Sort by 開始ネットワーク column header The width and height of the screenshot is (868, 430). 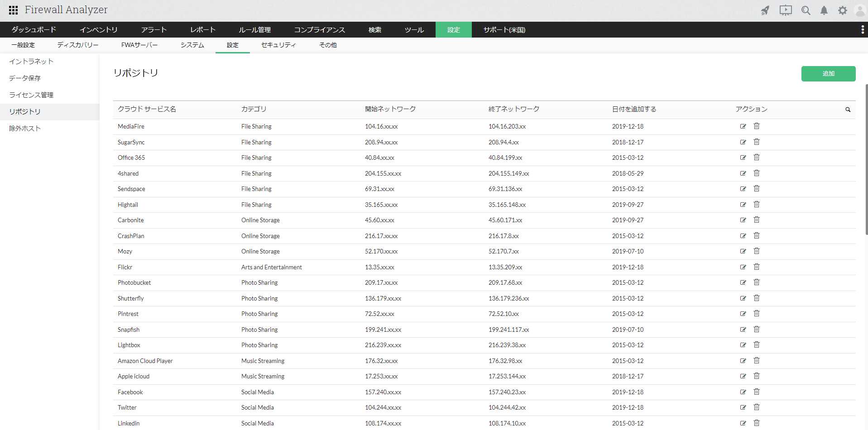(x=390, y=109)
